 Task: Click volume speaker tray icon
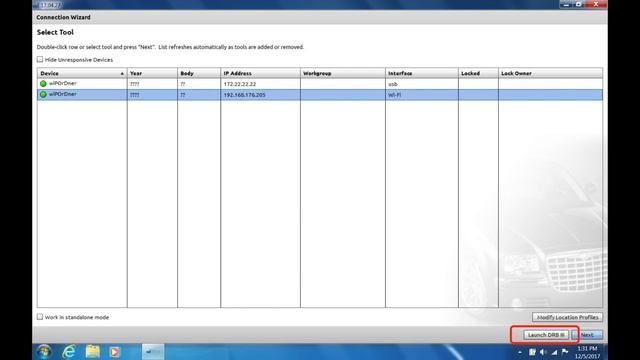543,352
